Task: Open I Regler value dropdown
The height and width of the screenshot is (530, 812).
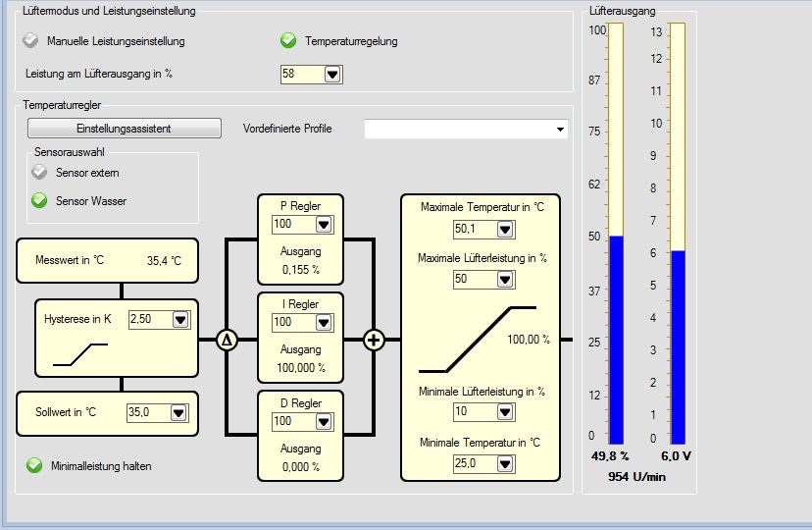Action: [324, 323]
